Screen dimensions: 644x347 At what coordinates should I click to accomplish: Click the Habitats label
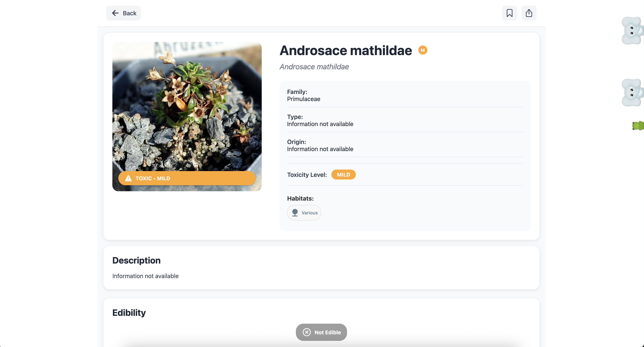coord(300,198)
